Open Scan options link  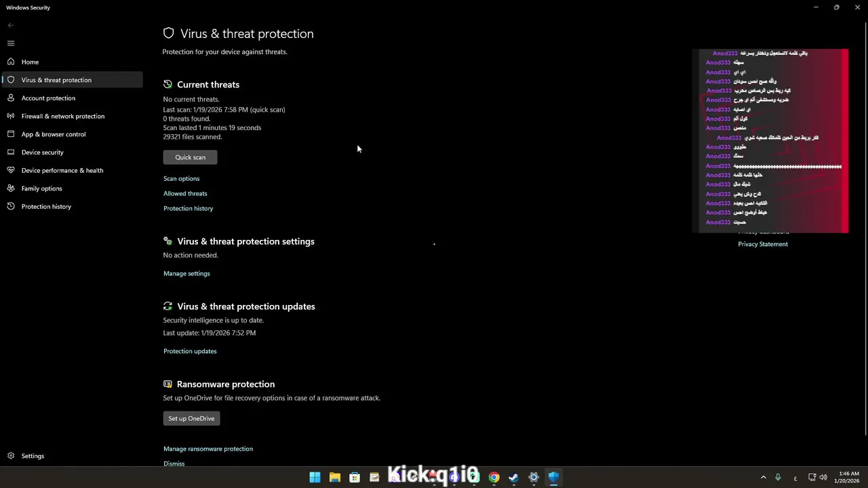tap(182, 179)
